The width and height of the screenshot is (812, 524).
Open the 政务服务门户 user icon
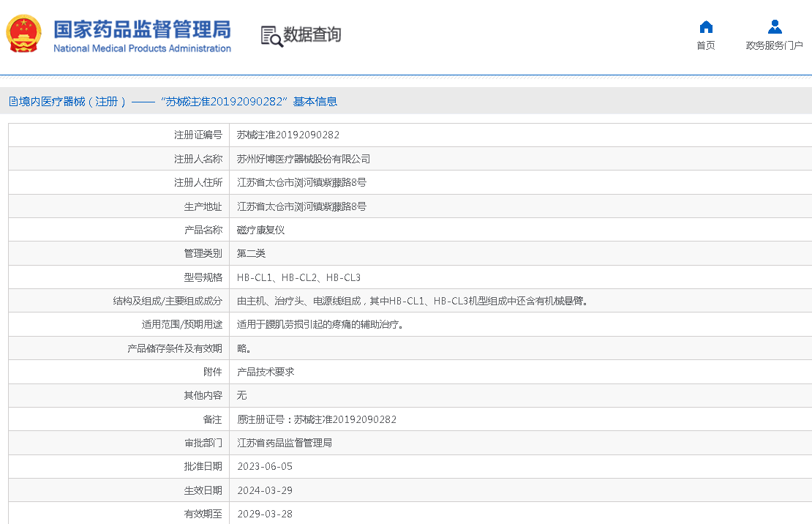774,28
